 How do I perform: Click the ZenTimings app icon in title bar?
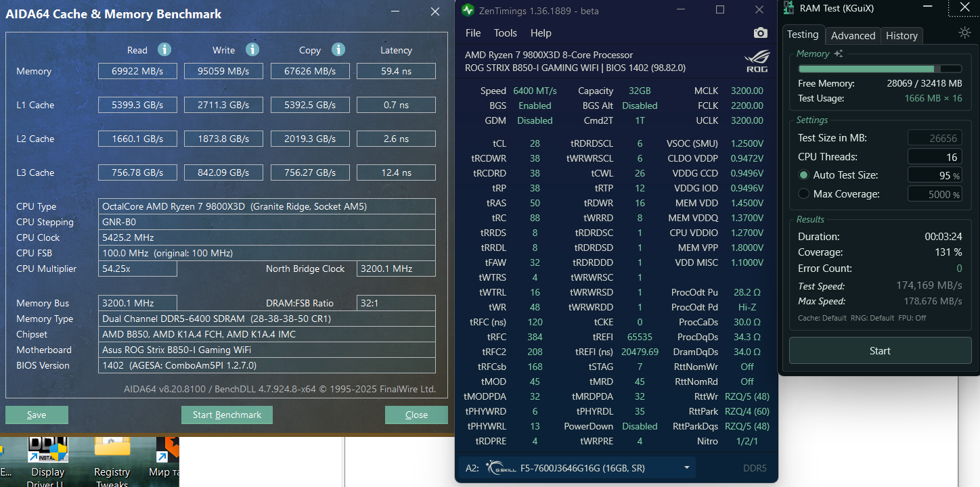tap(468, 10)
